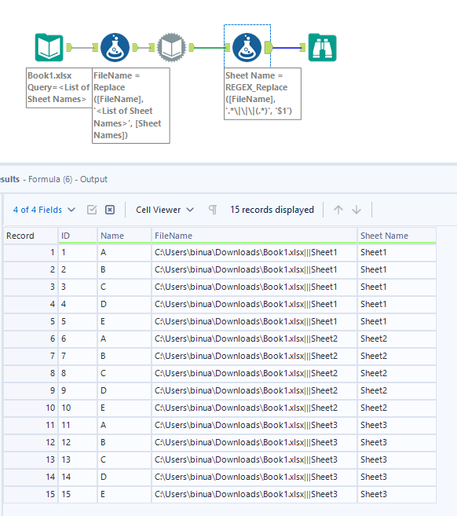Click the Dynamic Input output anchor
The width and height of the screenshot is (457, 516).
[x=192, y=47]
